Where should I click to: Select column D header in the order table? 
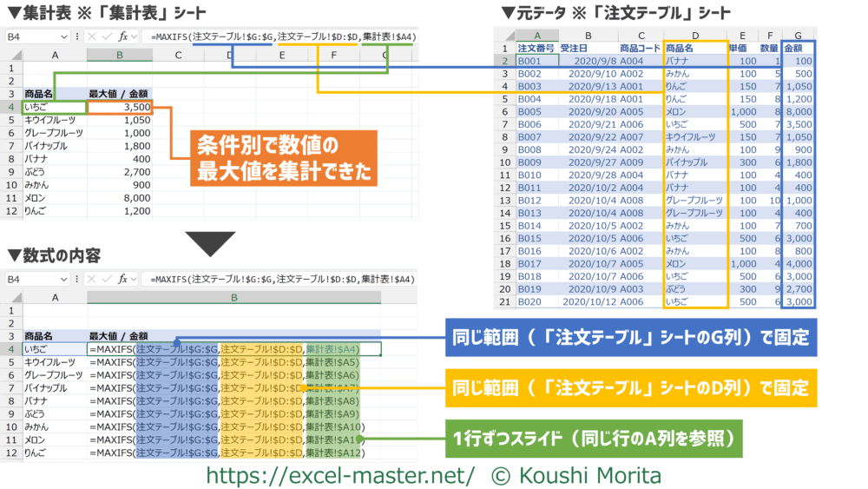(x=695, y=35)
